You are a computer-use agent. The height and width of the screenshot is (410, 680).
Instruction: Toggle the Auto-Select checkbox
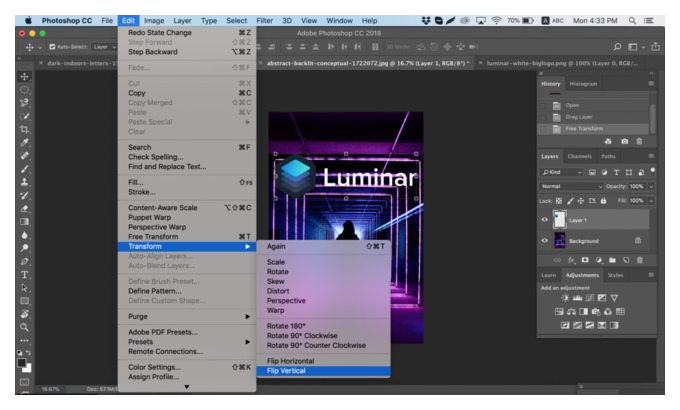[52, 47]
